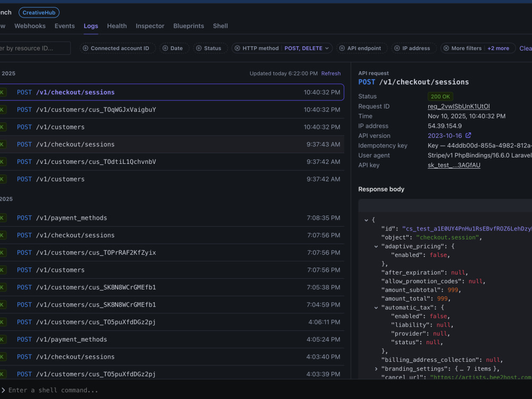The height and width of the screenshot is (399, 532).
Task: Select POST /v1/customers/cus_TOqWGJxVaigbuY row
Action: point(171,110)
